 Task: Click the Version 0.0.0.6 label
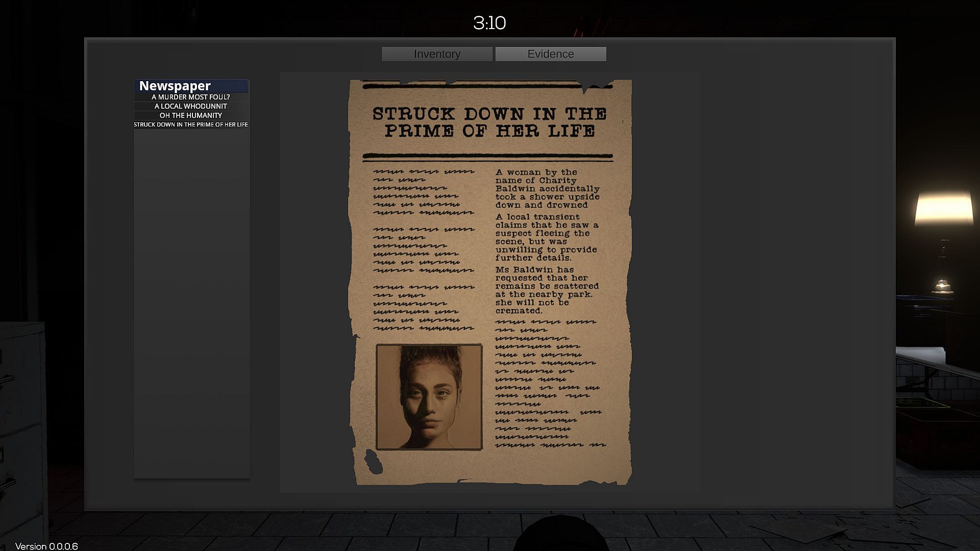(x=46, y=546)
